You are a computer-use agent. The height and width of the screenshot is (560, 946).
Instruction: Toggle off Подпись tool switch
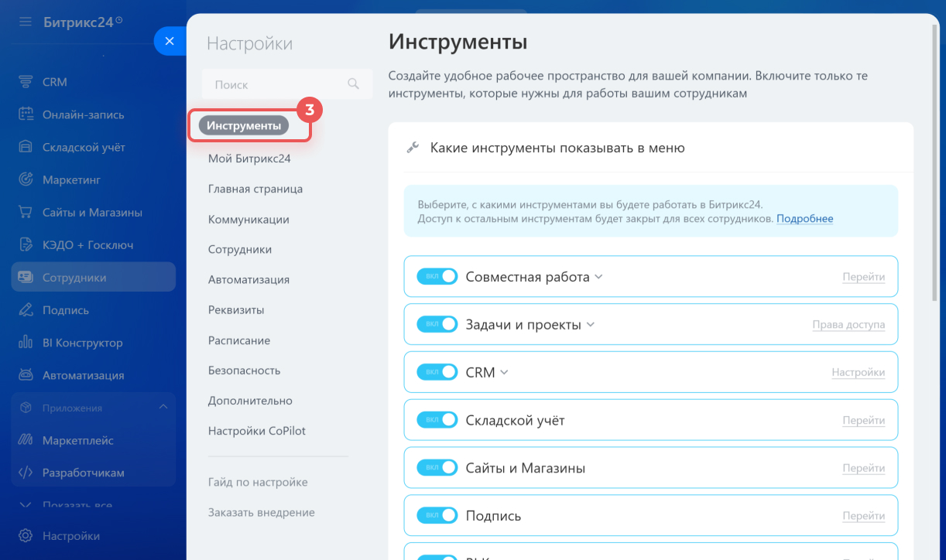click(437, 516)
